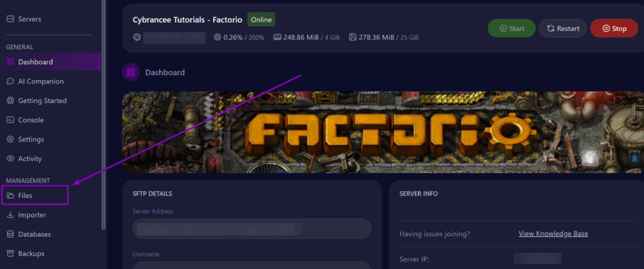
Task: Click the Getting Started lifebuoy icon
Action: [x=11, y=101]
